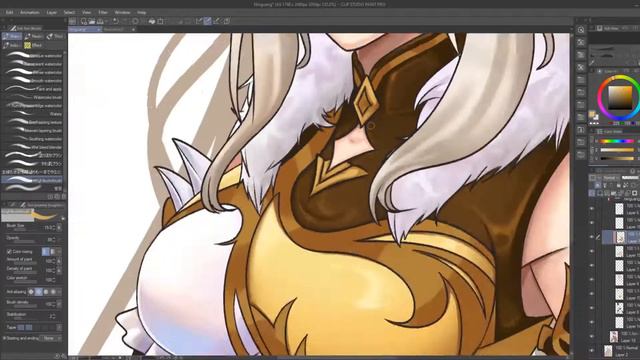Open the Help menu
Viewport: 640px width, 360px height.
142,13
